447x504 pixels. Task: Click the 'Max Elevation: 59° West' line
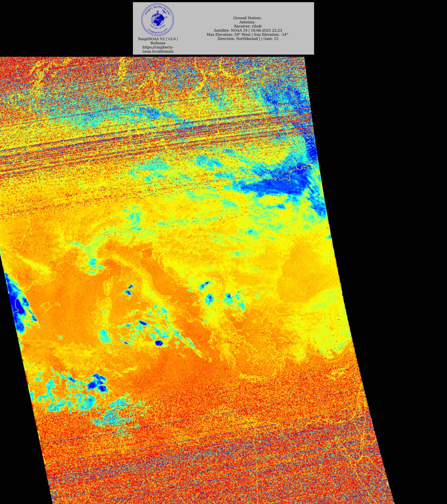click(247, 35)
